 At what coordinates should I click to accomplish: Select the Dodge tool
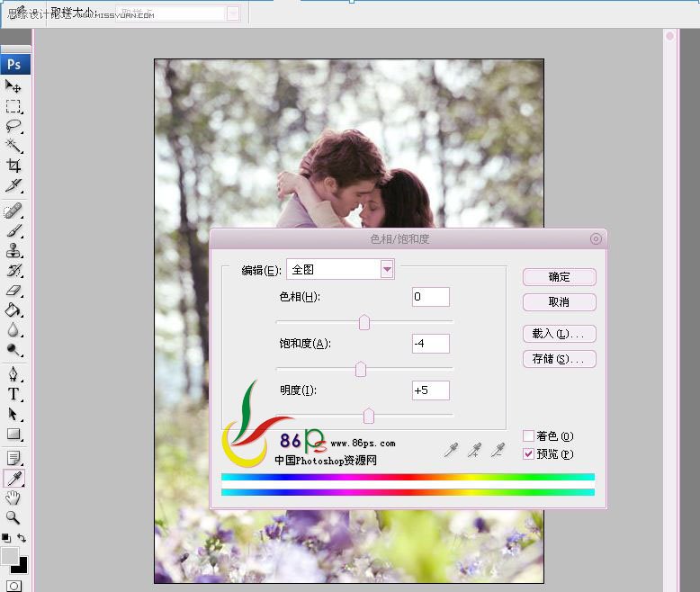pos(13,350)
